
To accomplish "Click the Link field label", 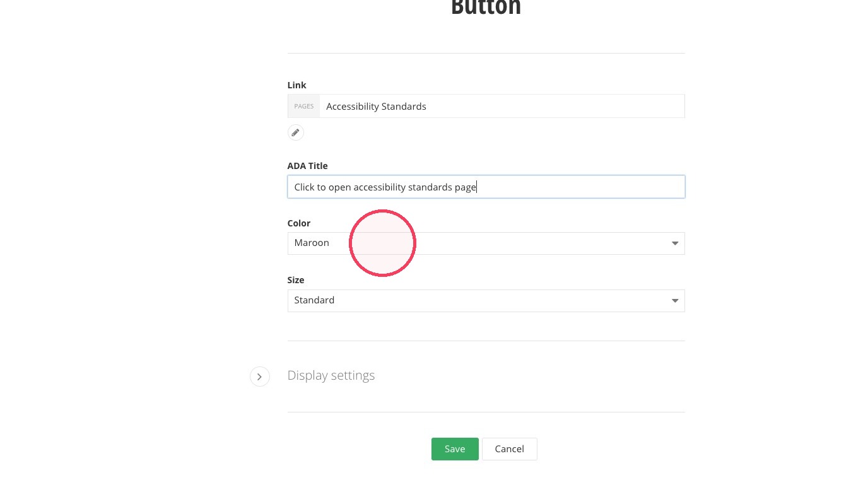I will (296, 85).
